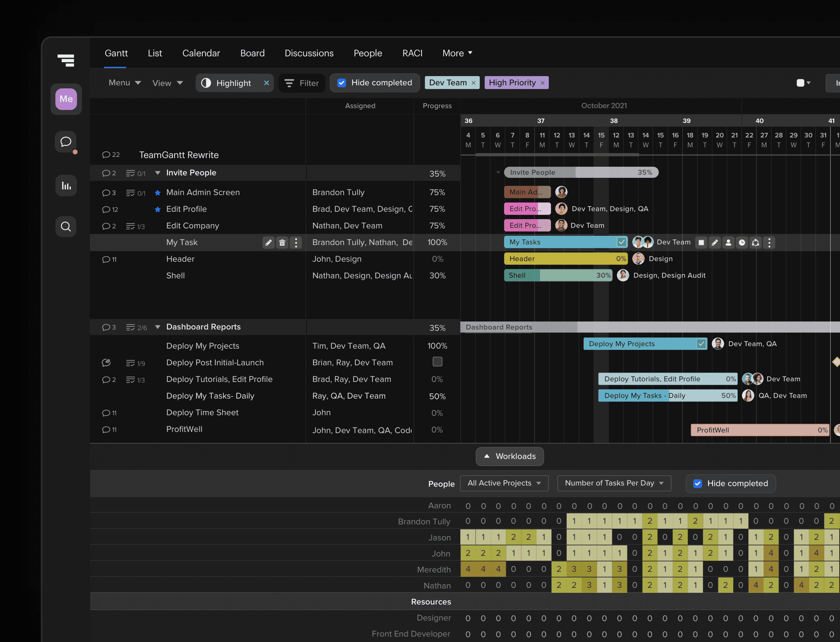The width and height of the screenshot is (840, 642).
Task: Open the Filter button
Action: tap(302, 83)
